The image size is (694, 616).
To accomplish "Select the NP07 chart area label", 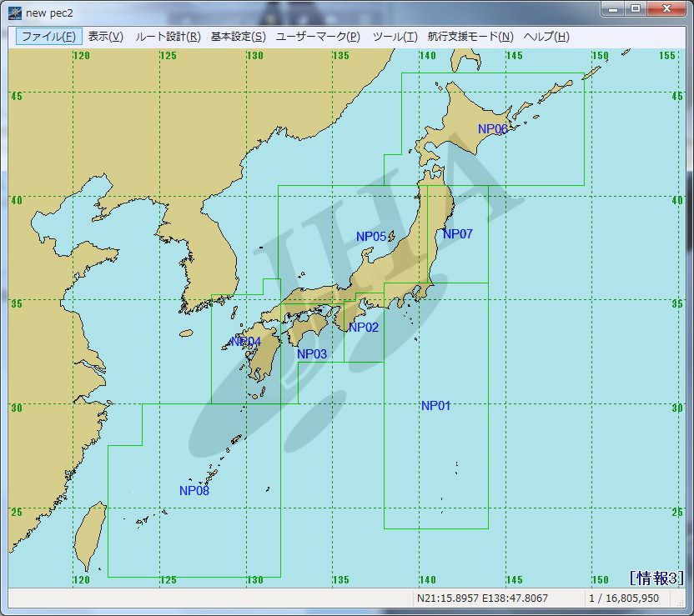I will pyautogui.click(x=458, y=234).
